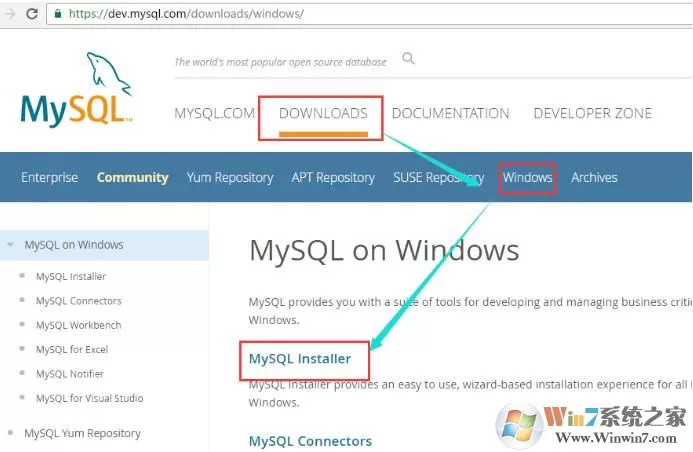
Task: Open the DEVELOPER ZONE menu
Action: 593,114
